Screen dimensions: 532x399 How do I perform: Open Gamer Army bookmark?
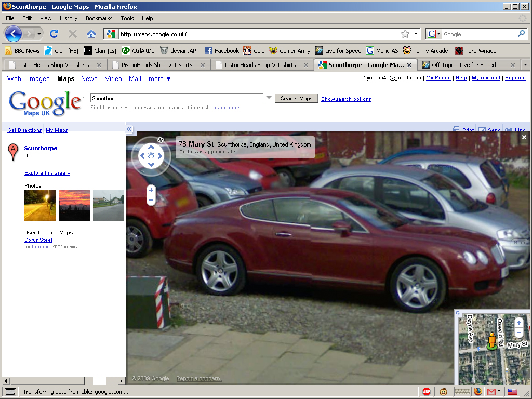point(290,51)
